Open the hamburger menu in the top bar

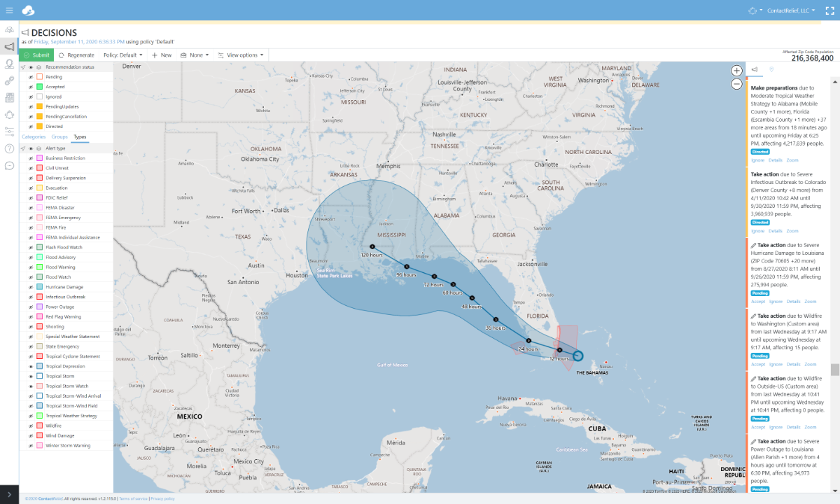tap(9, 10)
